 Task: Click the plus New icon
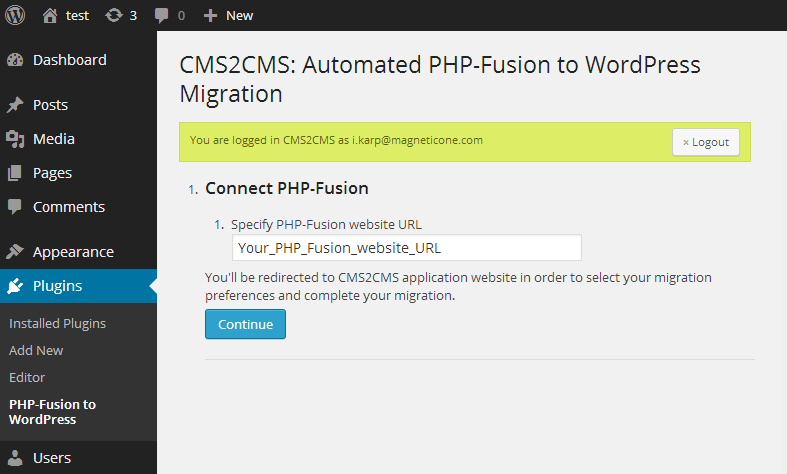click(x=210, y=16)
